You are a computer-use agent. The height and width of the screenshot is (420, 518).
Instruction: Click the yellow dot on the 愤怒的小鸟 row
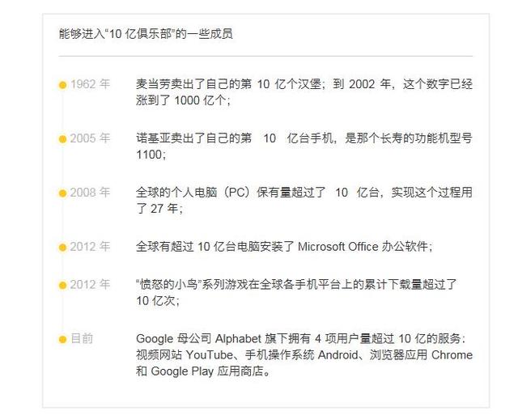(x=62, y=285)
